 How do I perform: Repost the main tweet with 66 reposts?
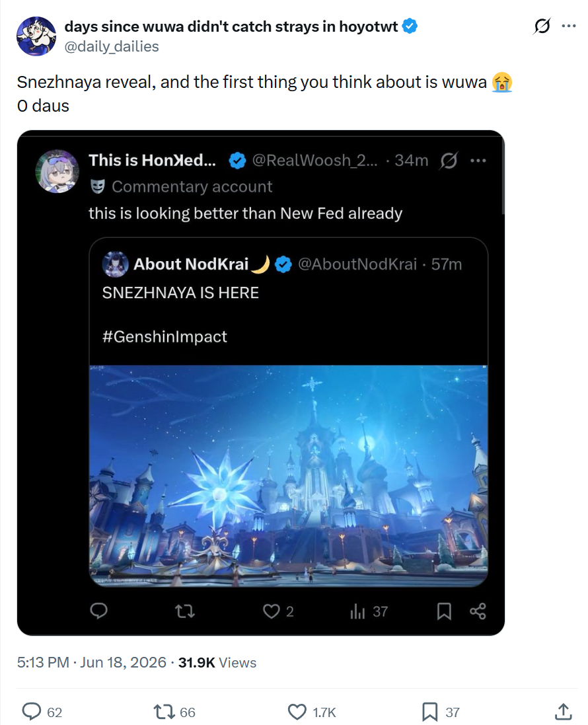tap(163, 712)
